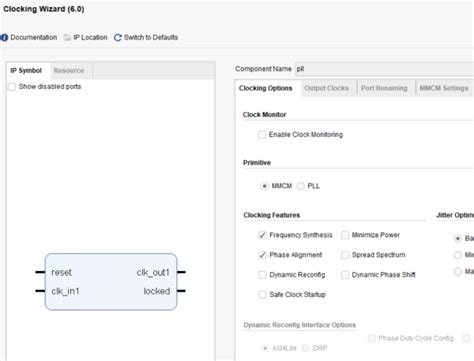Uncheck the Frequency Synthesis checkbox
The image size is (474, 361).
pyautogui.click(x=262, y=235)
